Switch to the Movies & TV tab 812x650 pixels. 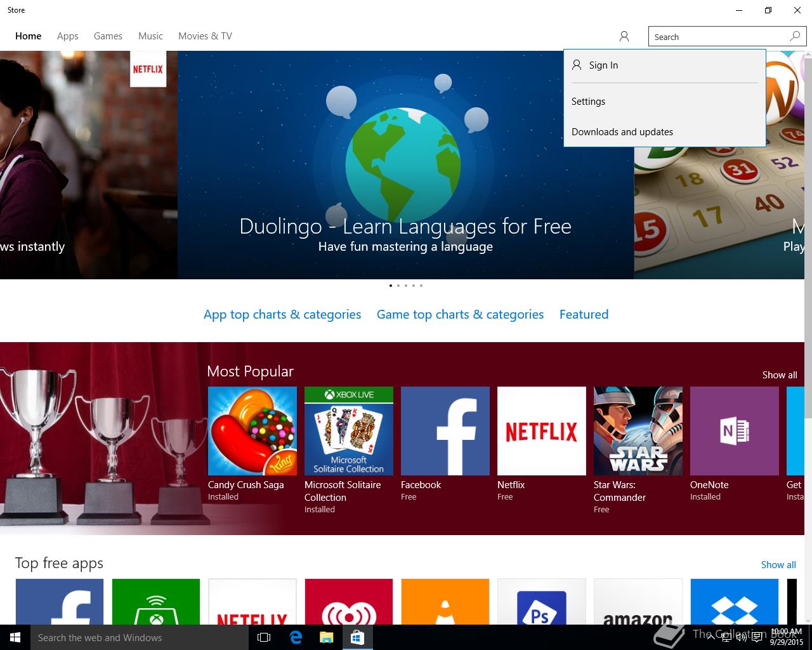[205, 36]
